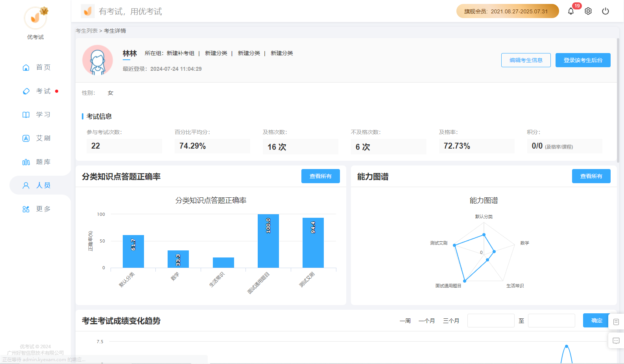Click the grid icon next to 更多
624x364 pixels.
pyautogui.click(x=26, y=209)
